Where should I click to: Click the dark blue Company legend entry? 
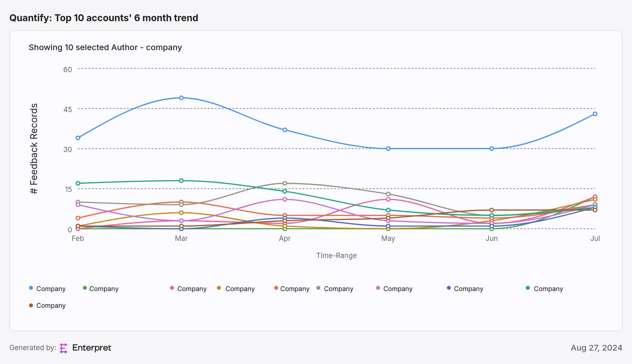[x=465, y=289]
